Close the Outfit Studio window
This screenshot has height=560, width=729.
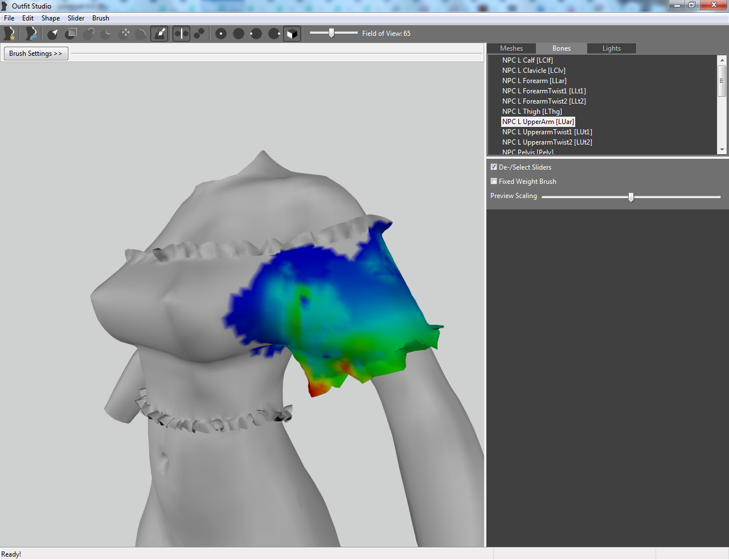point(714,5)
